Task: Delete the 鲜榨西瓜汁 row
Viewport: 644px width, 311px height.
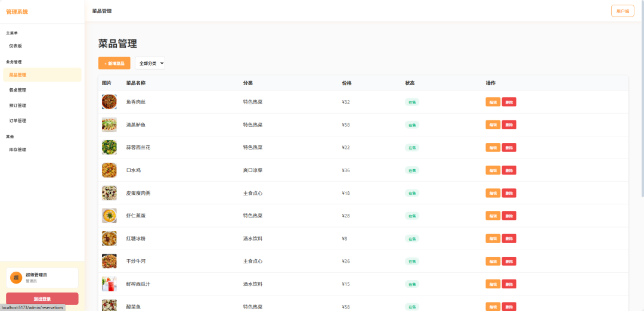Action: pos(509,284)
